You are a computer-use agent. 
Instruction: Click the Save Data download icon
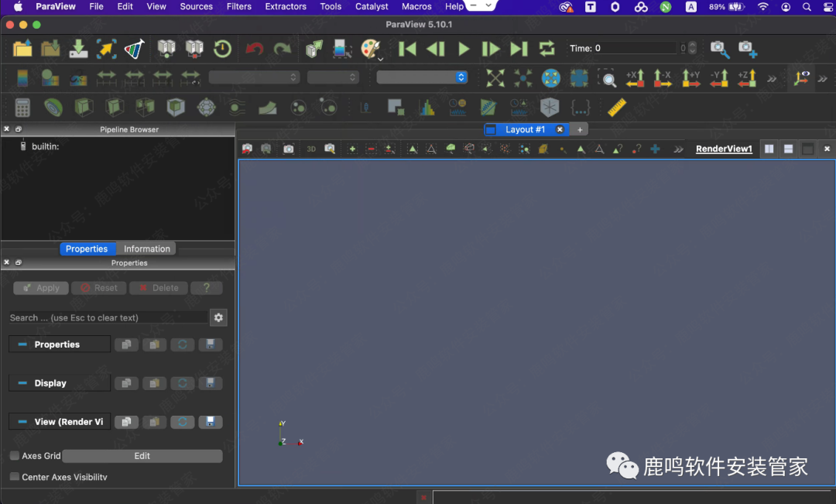(78, 49)
